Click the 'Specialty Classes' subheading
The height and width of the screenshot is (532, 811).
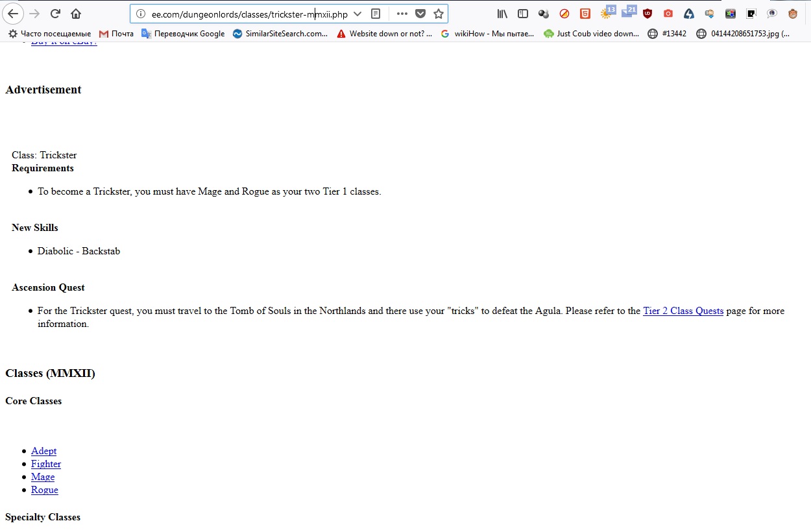click(43, 517)
